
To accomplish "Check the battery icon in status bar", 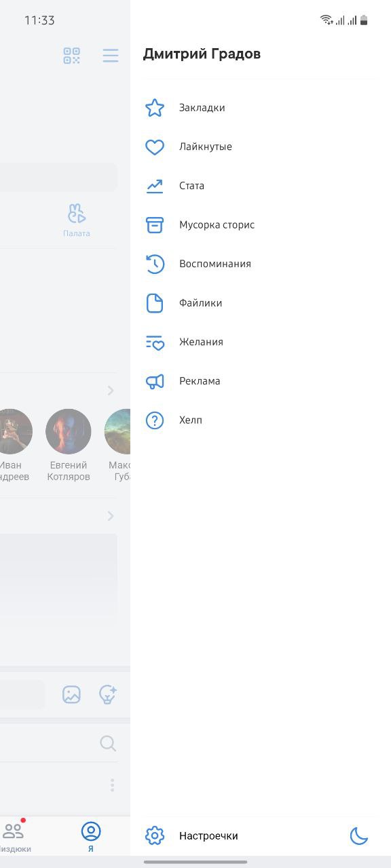I will point(364,20).
